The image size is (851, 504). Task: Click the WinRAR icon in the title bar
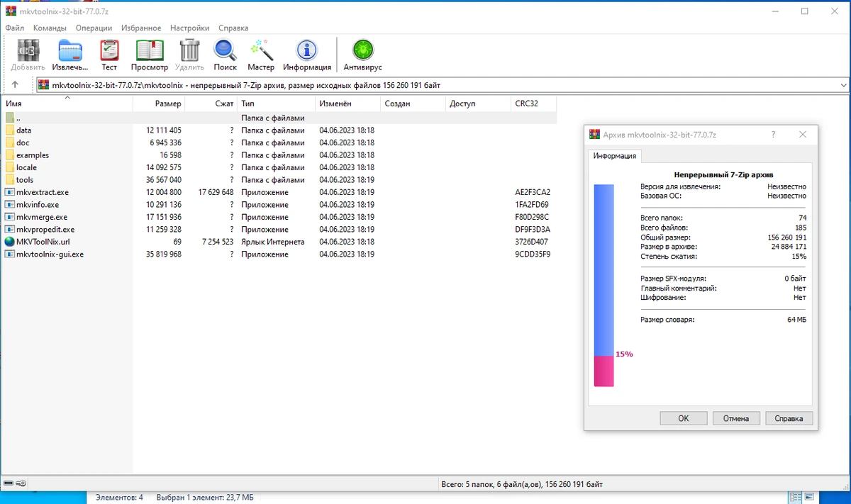point(11,11)
